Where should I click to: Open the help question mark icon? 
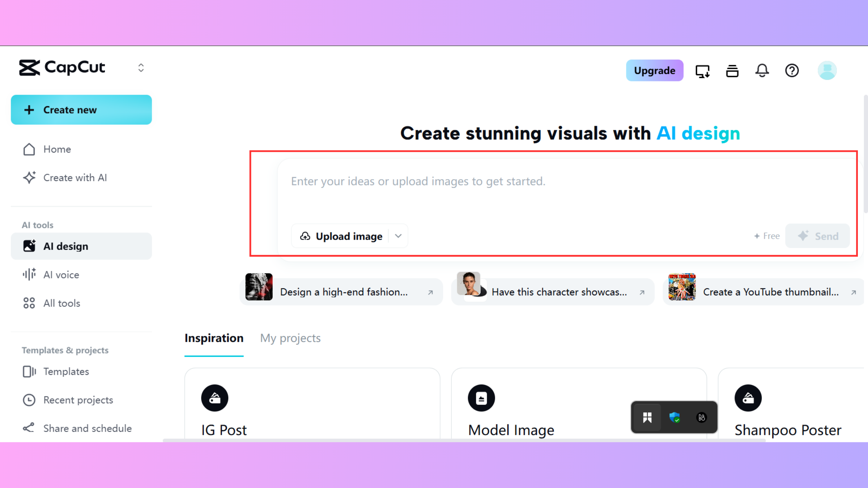[792, 70]
